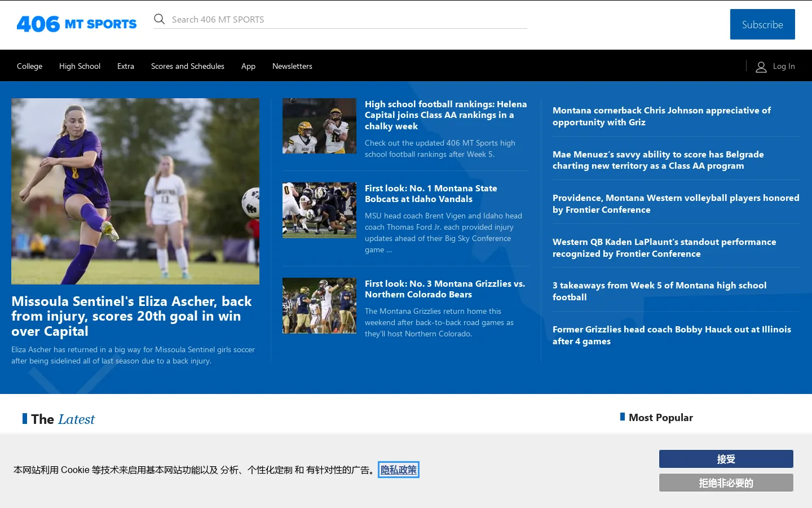The image size is (812, 508).
Task: Open Missoula Sentinel's Eliza Ascher headline
Action: pos(132,316)
